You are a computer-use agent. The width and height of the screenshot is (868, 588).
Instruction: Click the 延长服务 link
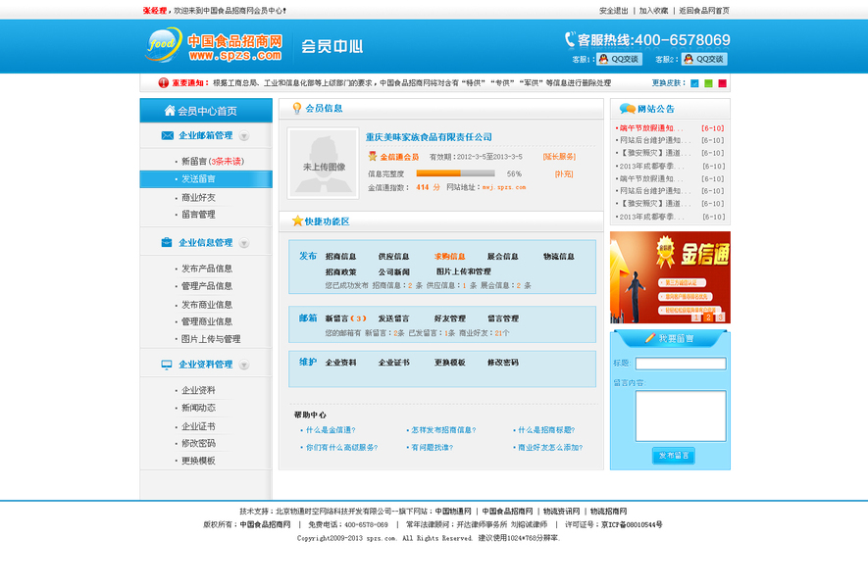pyautogui.click(x=559, y=157)
